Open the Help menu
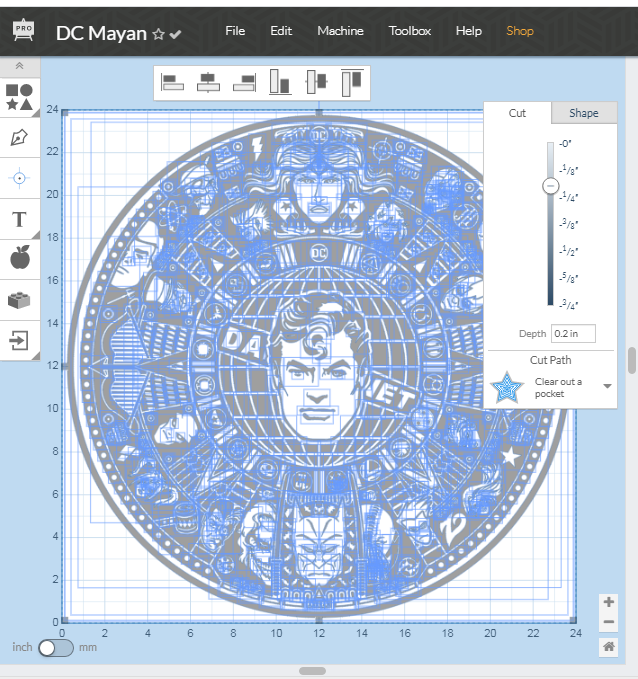This screenshot has height=679, width=638. (469, 31)
